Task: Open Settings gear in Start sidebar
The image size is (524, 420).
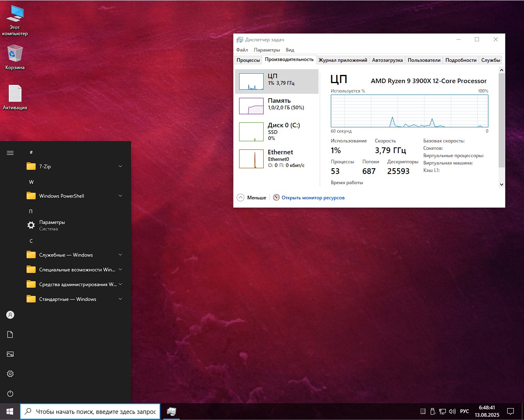Action: [x=10, y=374]
